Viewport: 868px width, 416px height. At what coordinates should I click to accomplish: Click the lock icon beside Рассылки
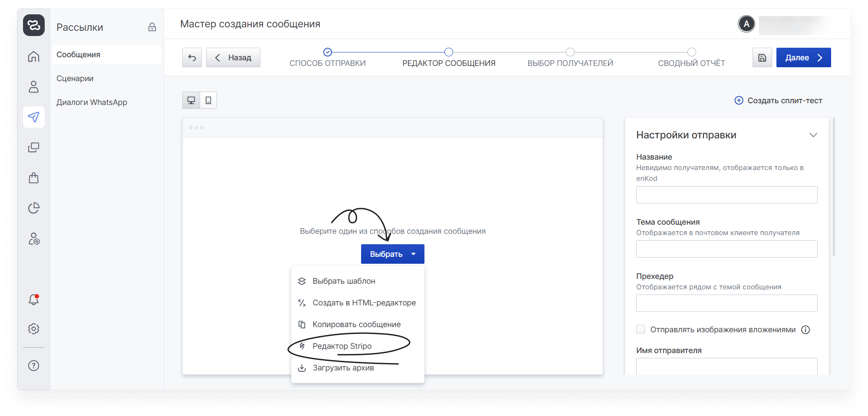pyautogui.click(x=152, y=27)
